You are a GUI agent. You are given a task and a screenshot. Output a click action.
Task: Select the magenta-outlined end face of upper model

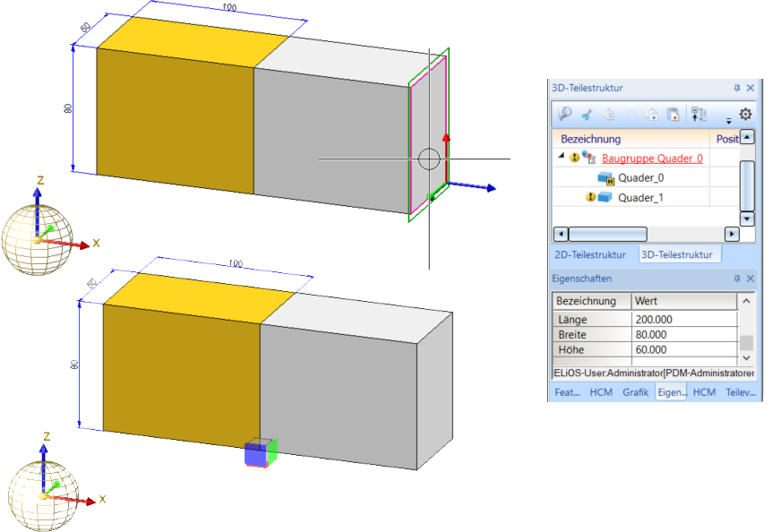tap(428, 135)
